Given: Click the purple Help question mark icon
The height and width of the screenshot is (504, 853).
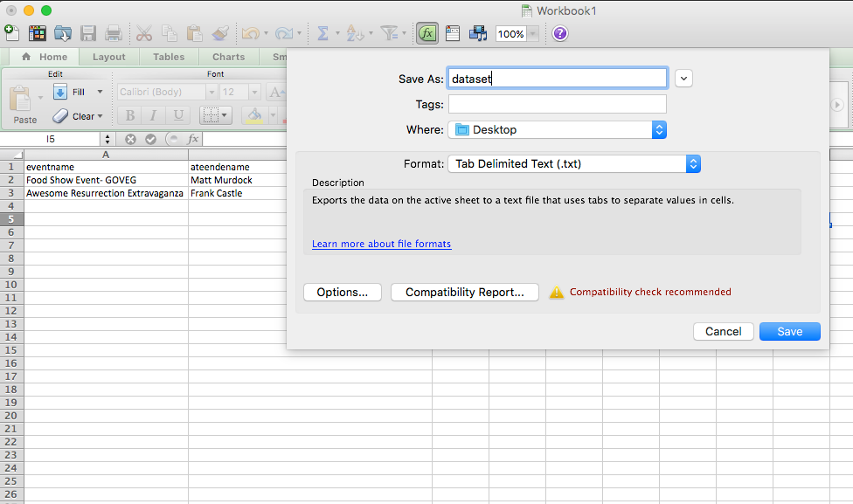Looking at the screenshot, I should tap(559, 33).
